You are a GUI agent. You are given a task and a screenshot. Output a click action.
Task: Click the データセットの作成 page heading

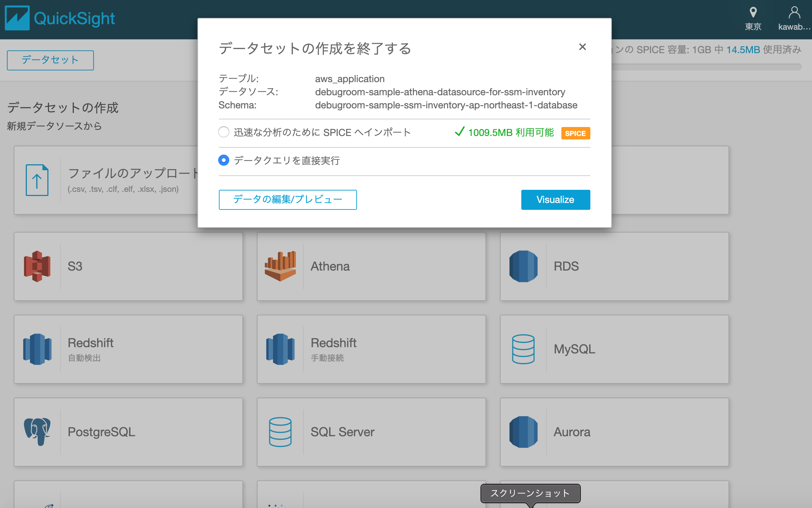click(63, 108)
